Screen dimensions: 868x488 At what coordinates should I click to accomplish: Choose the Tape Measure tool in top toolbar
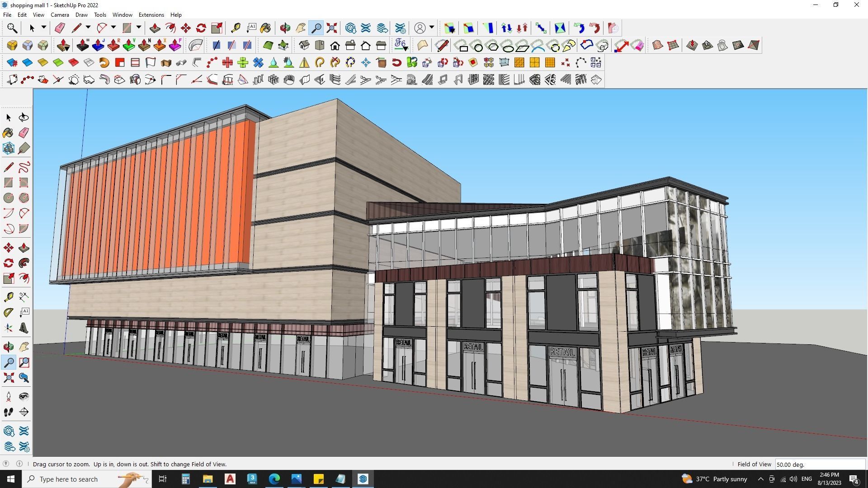[x=236, y=28]
